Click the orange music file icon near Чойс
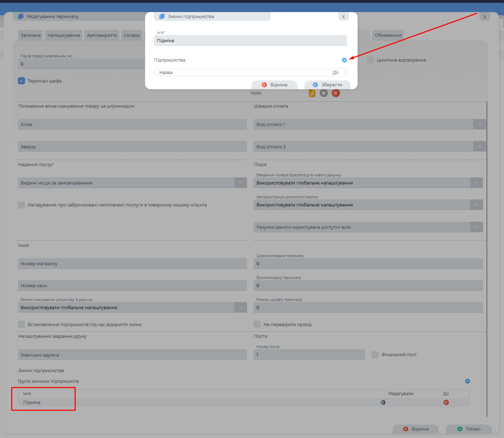The width and height of the screenshot is (504, 438). coord(312,93)
